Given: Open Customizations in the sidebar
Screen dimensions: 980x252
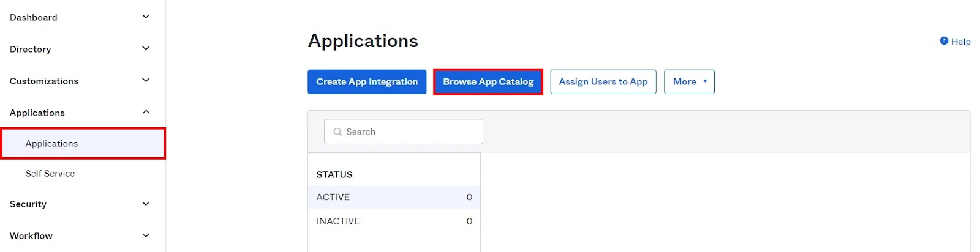Looking at the screenshot, I should click(43, 81).
